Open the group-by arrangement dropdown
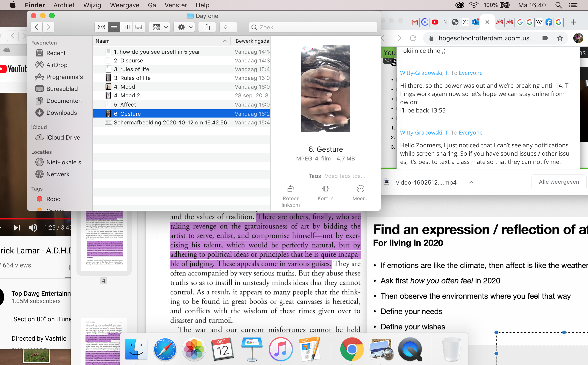The image size is (588, 365). (160, 27)
